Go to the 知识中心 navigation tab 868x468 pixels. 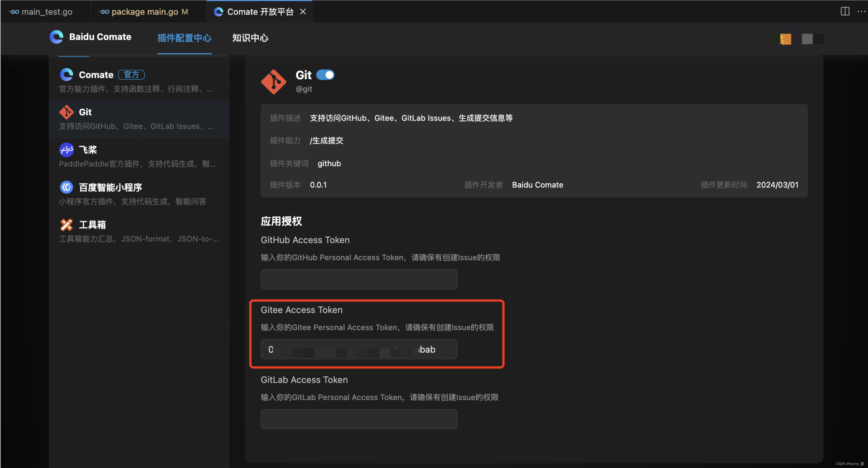point(250,38)
